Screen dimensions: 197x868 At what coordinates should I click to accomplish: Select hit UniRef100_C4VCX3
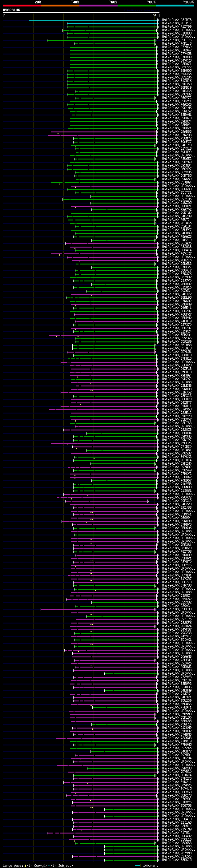(x=177, y=60)
